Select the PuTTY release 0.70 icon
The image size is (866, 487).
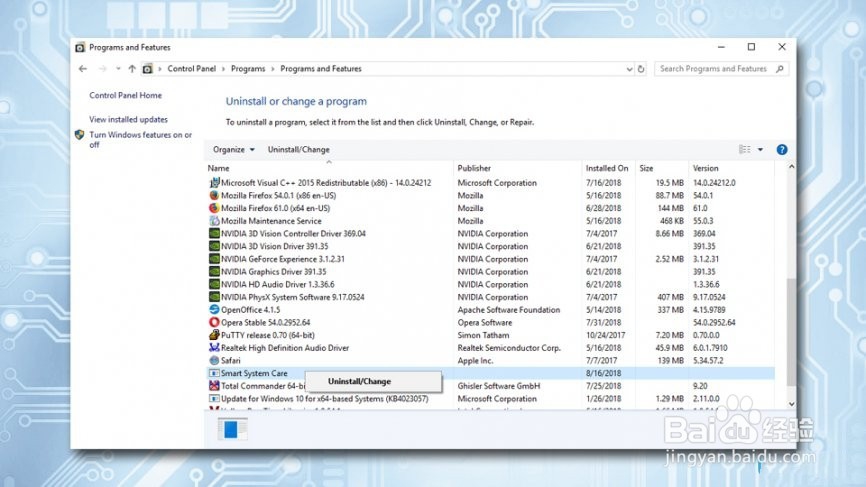pos(214,335)
